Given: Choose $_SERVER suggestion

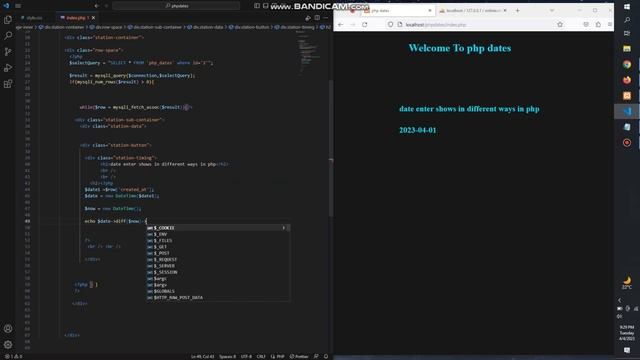Looking at the screenshot, I should 218,266.
